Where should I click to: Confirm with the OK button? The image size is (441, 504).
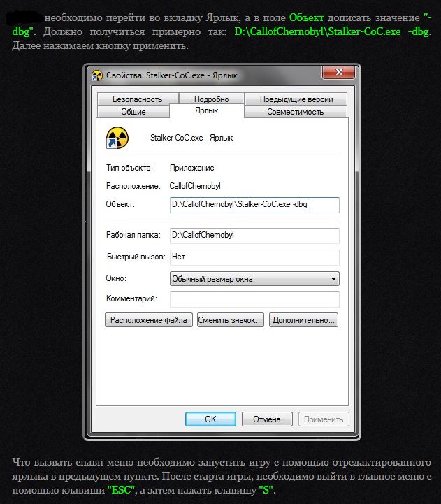[x=210, y=419]
